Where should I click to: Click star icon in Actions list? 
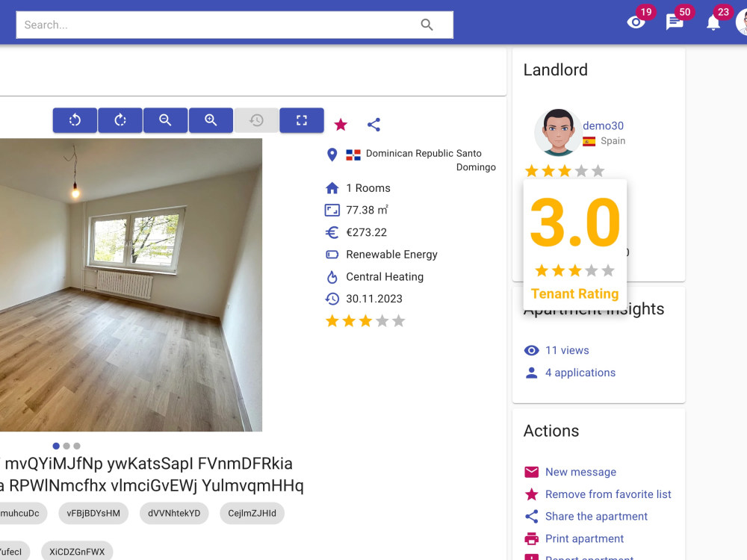pyautogui.click(x=532, y=494)
